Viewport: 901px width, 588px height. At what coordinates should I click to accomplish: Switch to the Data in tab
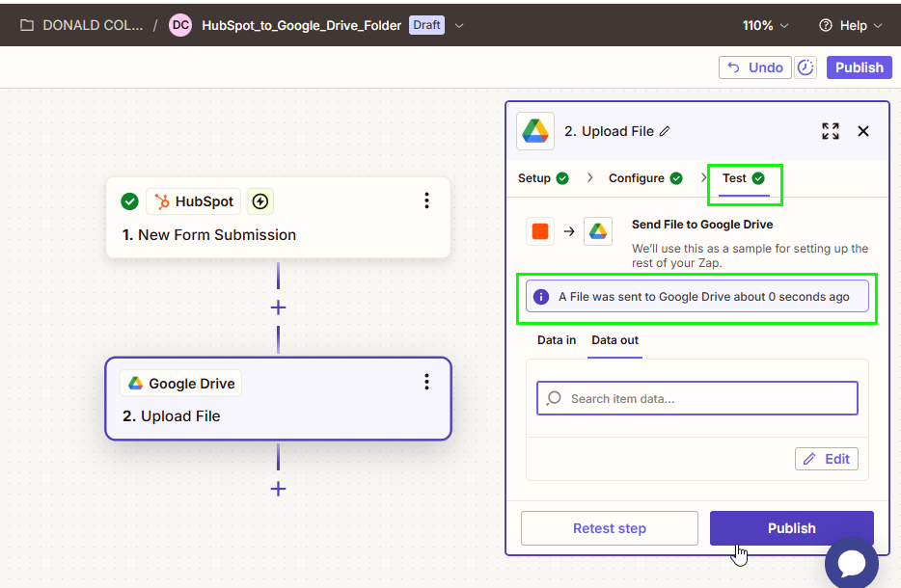pos(557,340)
